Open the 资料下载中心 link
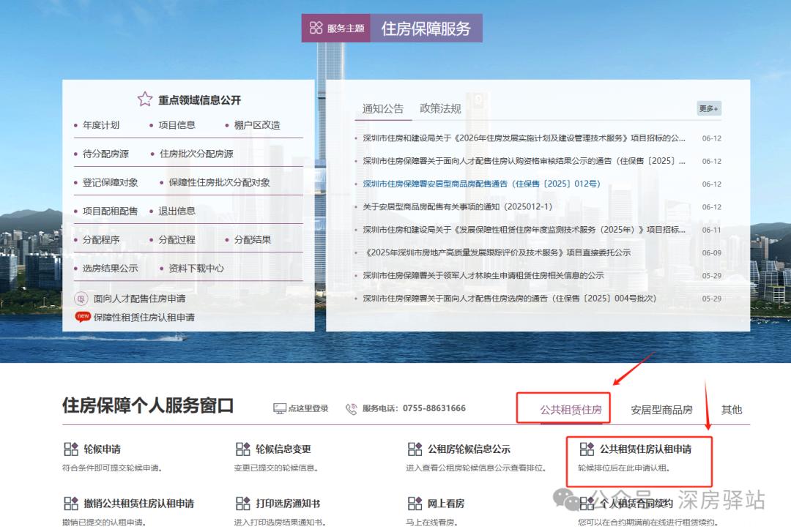Viewport: 791px width, 532px height. pyautogui.click(x=196, y=269)
